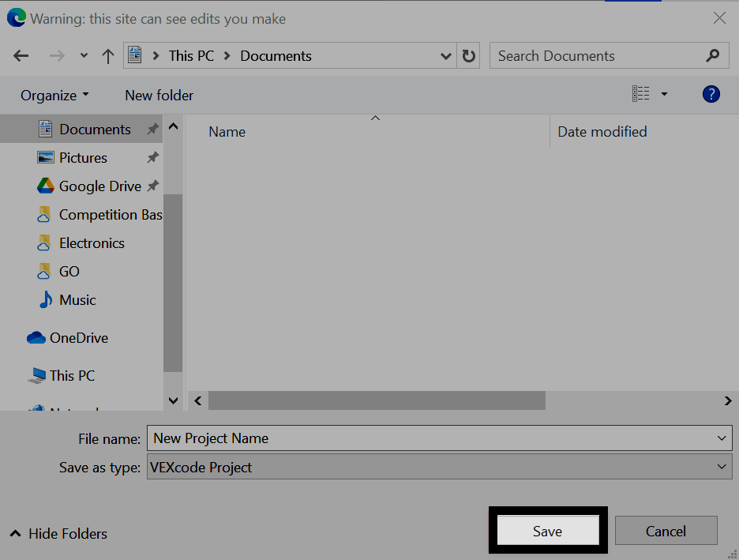The height and width of the screenshot is (560, 739).
Task: Click the change view icon on the toolbar
Action: point(642,94)
